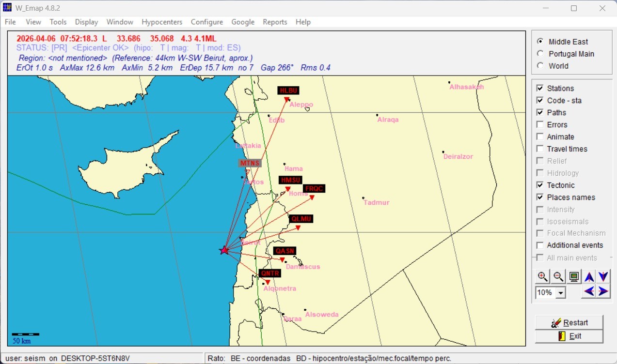The height and width of the screenshot is (364, 617).
Task: Select the Portugal Main radio button
Action: pyautogui.click(x=540, y=54)
